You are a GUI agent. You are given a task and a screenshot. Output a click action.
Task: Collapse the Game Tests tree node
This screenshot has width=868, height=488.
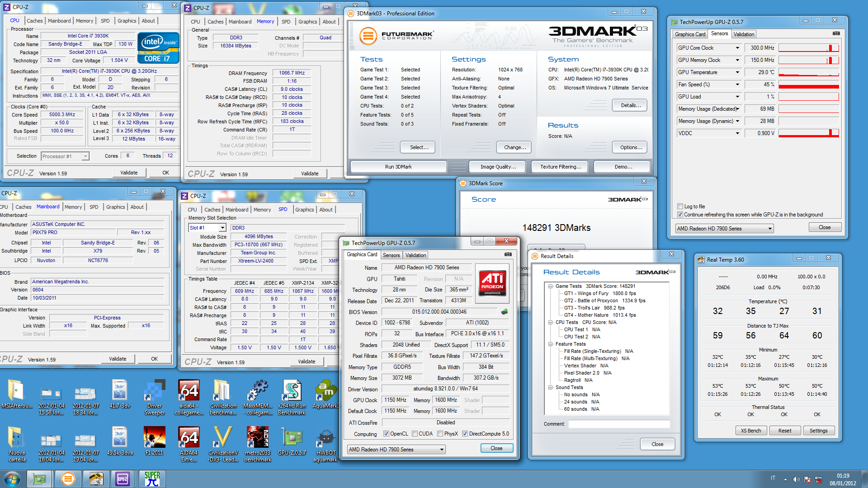(550, 286)
